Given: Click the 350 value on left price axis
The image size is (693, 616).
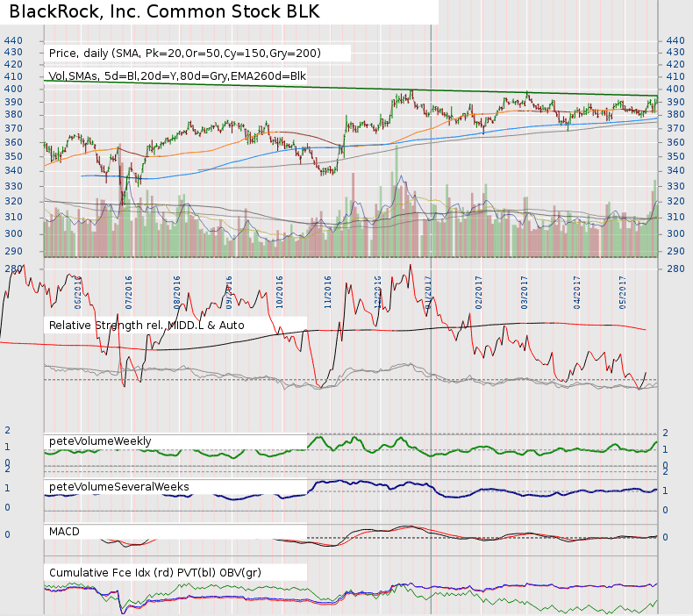Looking at the screenshot, I should tap(13, 156).
